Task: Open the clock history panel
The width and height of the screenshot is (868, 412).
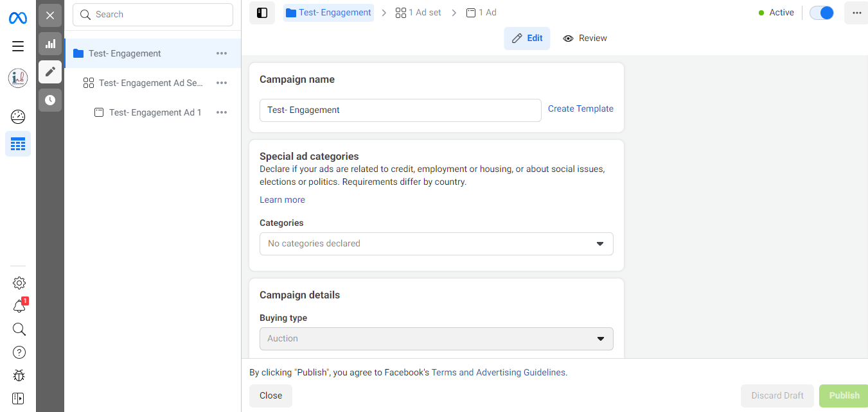Action: pyautogui.click(x=50, y=100)
